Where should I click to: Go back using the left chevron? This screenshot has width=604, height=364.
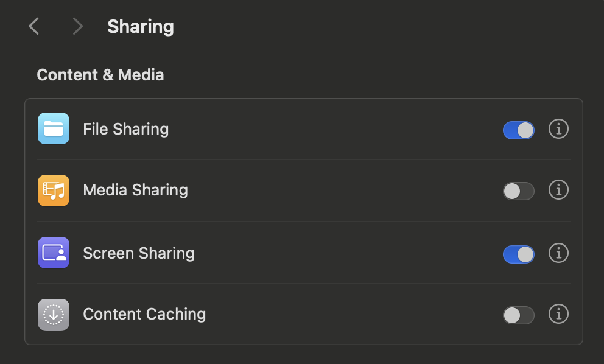tap(34, 26)
